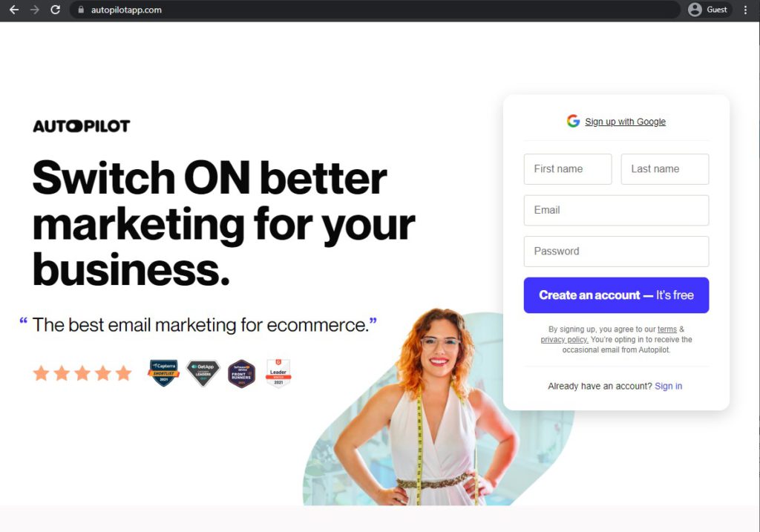The width and height of the screenshot is (760, 532).
Task: Open the terms link
Action: coord(667,329)
